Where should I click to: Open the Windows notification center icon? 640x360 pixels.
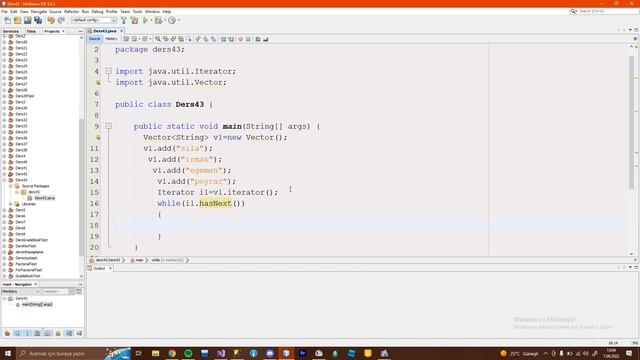[629, 353]
